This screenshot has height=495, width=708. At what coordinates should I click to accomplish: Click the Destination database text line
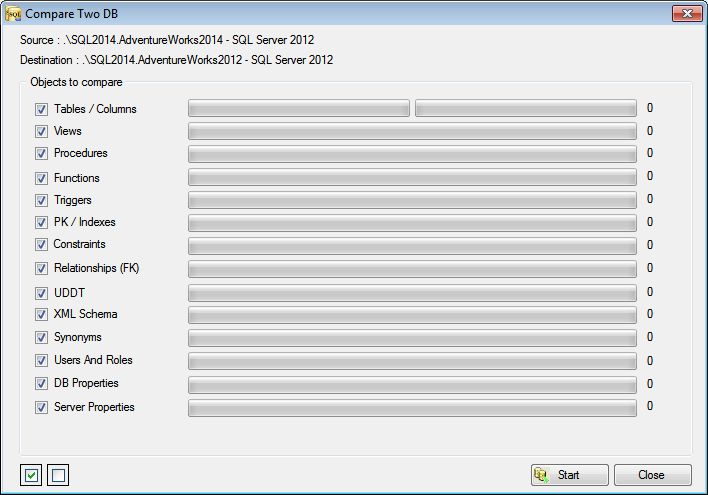177,60
